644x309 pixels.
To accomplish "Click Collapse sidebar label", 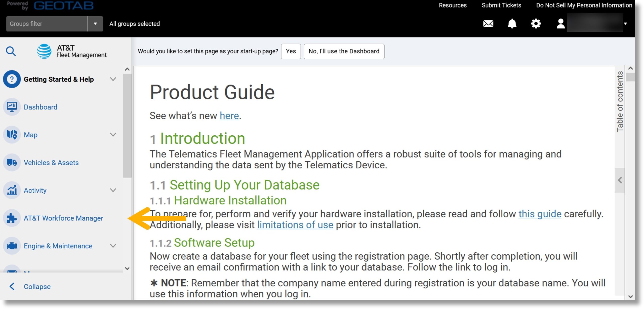I will (37, 286).
